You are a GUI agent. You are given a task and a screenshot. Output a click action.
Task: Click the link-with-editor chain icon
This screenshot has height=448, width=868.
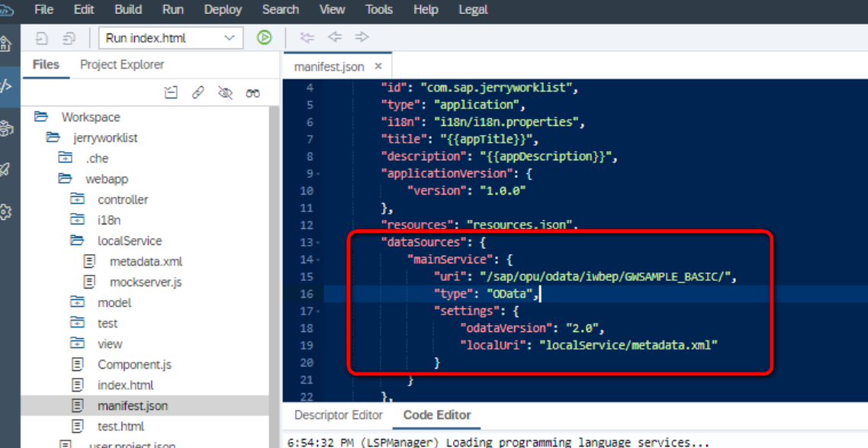(x=198, y=92)
